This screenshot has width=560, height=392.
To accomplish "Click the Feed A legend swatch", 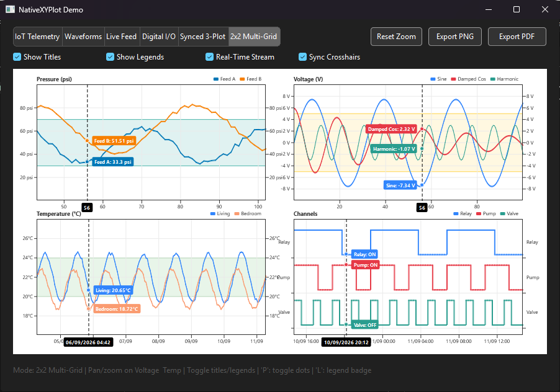I will [215, 79].
